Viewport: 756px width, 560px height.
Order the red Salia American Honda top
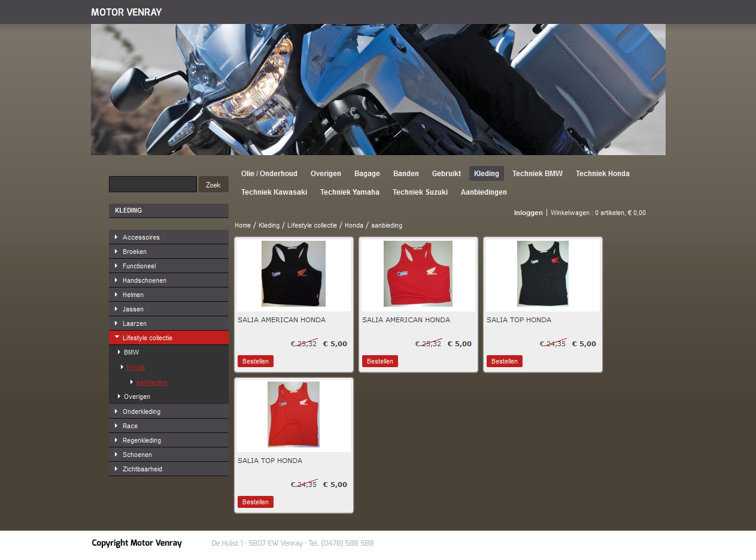coord(380,361)
